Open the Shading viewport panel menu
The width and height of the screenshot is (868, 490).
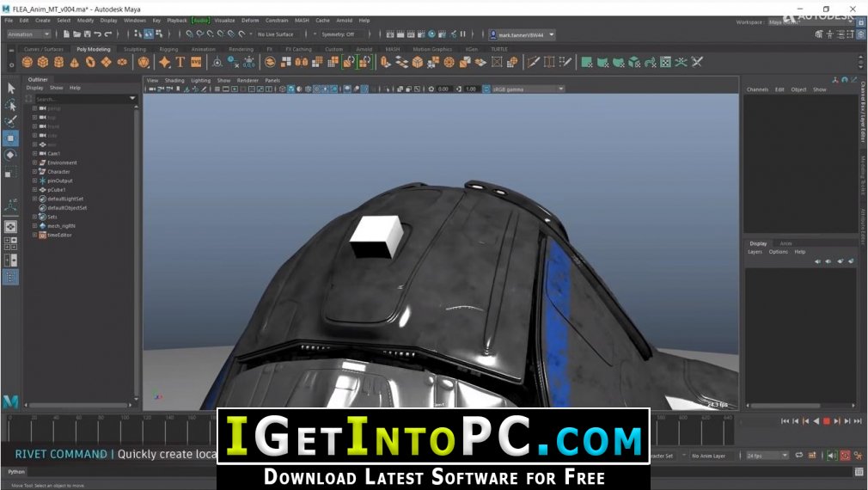coord(174,80)
